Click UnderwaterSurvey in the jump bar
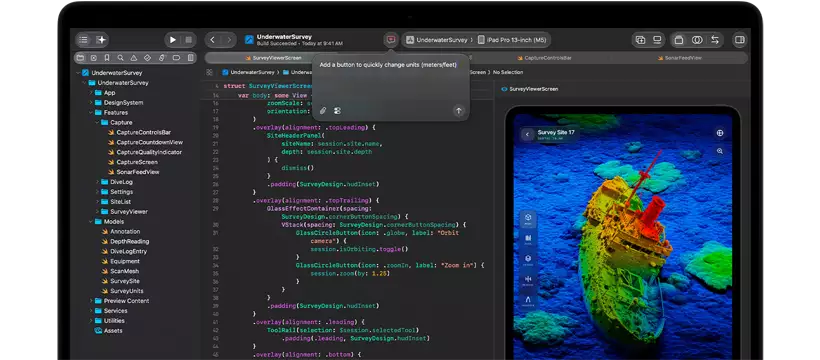 coord(248,72)
